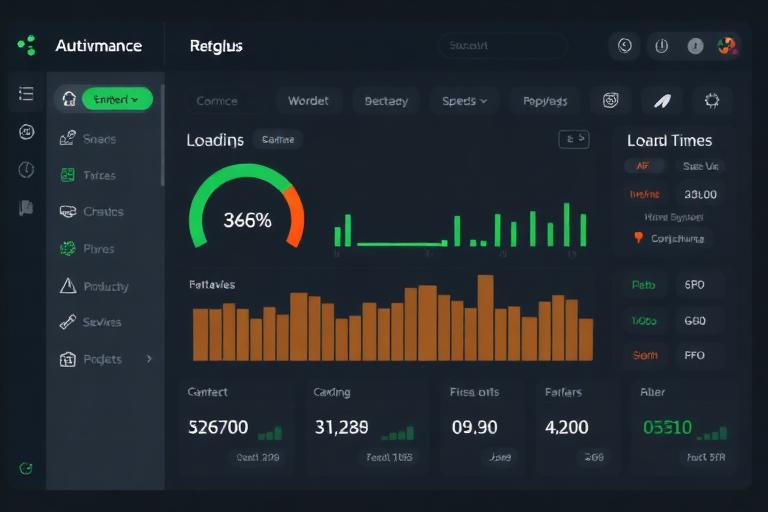Click the history clock icon in header

pos(624,46)
